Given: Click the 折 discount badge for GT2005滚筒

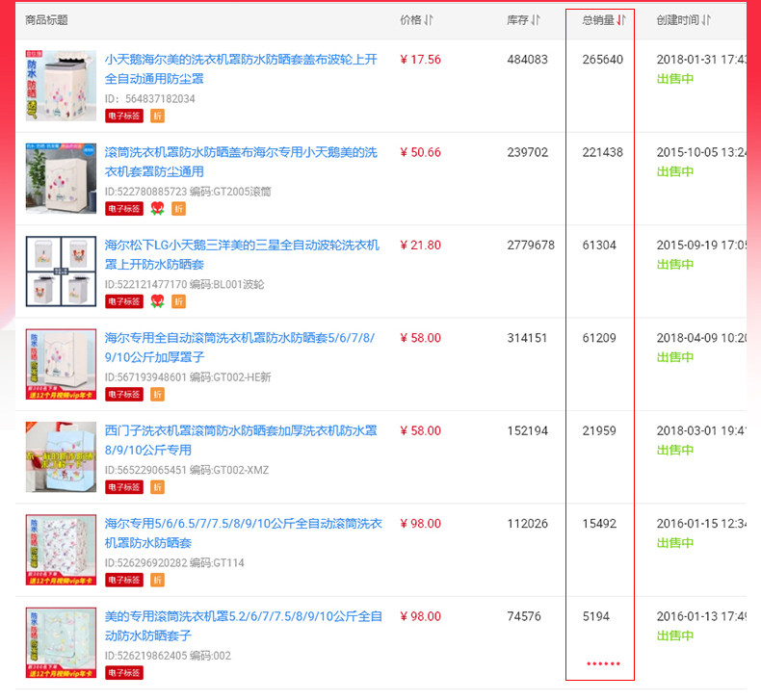Looking at the screenshot, I should click(x=178, y=209).
